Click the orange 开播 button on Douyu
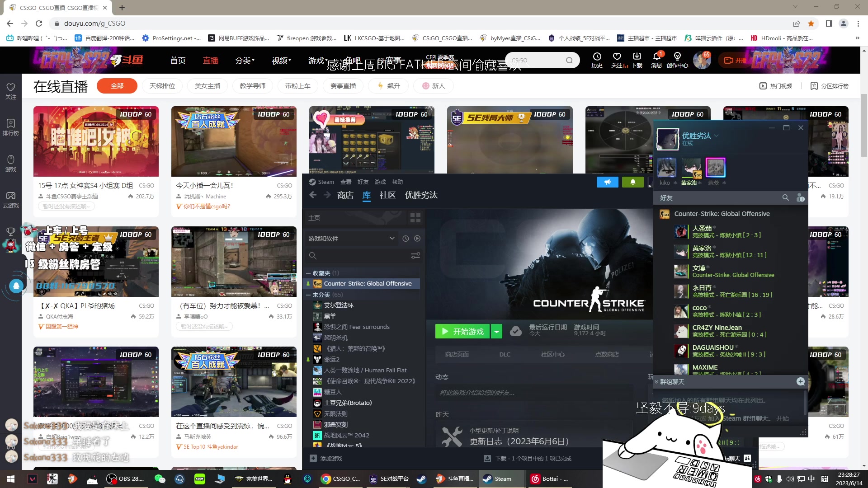Image resolution: width=868 pixels, height=488 pixels. [735, 60]
